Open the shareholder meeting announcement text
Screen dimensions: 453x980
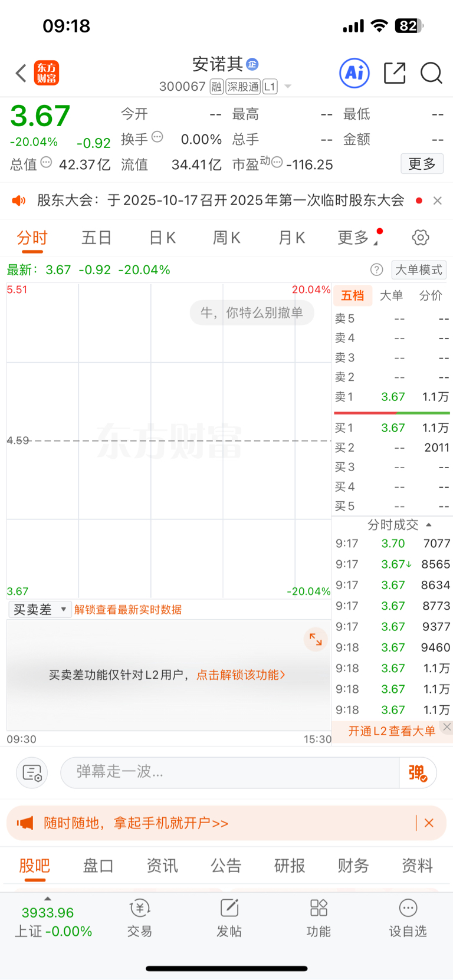(x=220, y=200)
